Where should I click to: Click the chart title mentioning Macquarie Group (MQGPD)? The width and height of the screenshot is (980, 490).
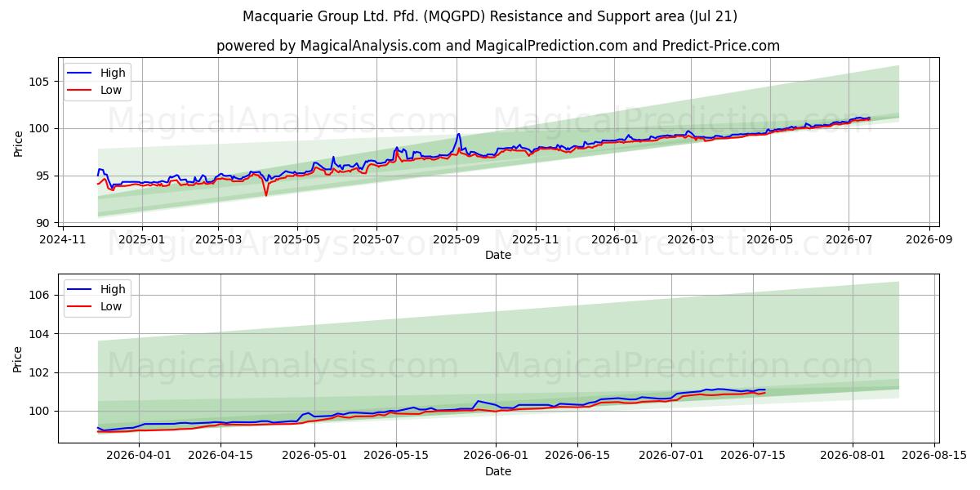pyautogui.click(x=490, y=16)
